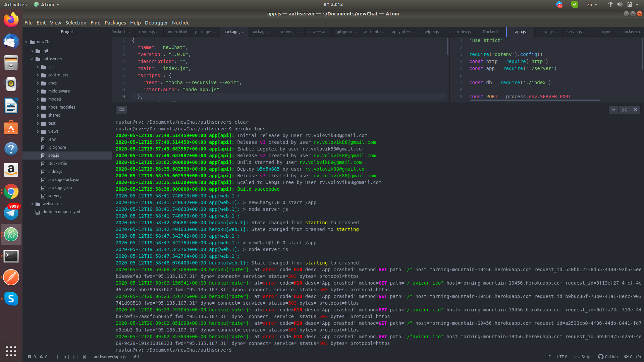The height and width of the screenshot is (362, 644).
Task: Change the JavaScript grammar selector
Action: [x=583, y=357]
